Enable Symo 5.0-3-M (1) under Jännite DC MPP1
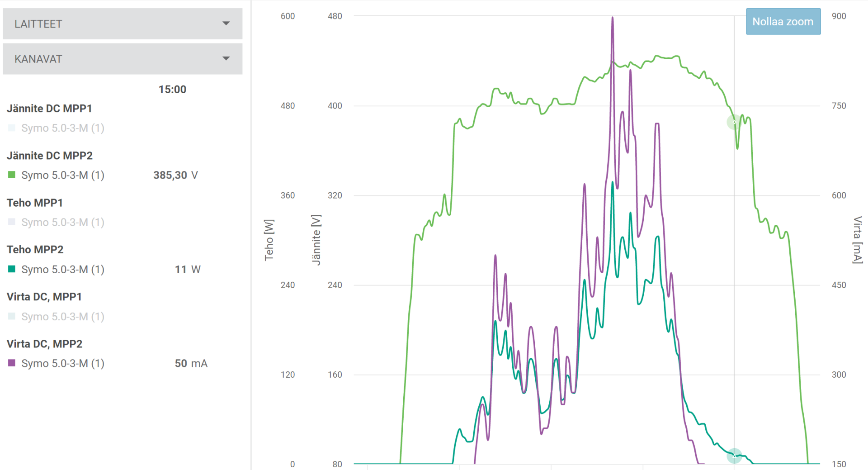This screenshot has width=868, height=470. pyautogui.click(x=62, y=128)
